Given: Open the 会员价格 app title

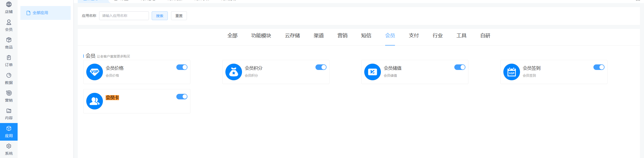Looking at the screenshot, I should (115, 68).
